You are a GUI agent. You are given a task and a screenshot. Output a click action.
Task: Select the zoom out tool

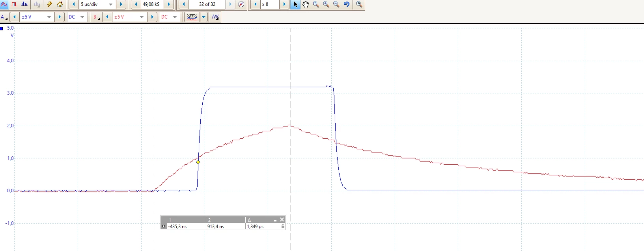336,4
